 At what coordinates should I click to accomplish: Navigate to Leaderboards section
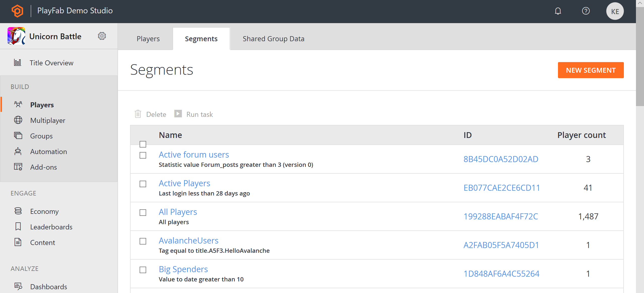pyautogui.click(x=51, y=226)
